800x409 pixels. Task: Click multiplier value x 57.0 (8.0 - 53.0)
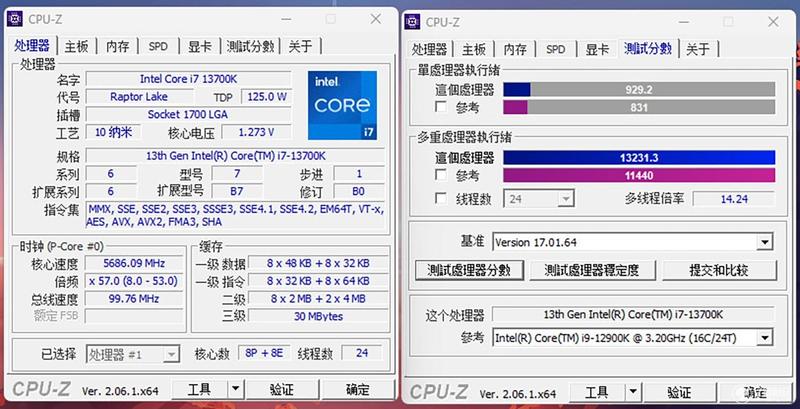(134, 280)
